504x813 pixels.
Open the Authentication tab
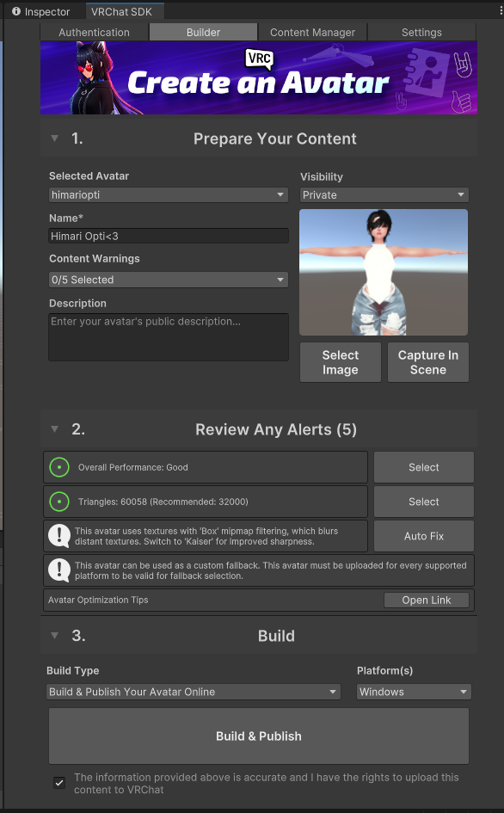pos(95,32)
